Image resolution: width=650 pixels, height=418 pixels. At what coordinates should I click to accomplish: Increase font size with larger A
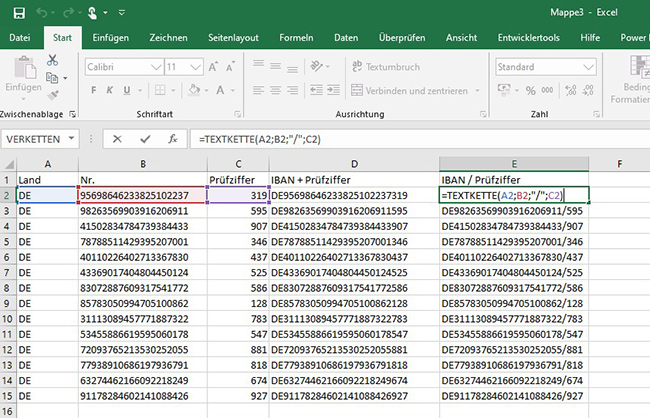tap(213, 67)
